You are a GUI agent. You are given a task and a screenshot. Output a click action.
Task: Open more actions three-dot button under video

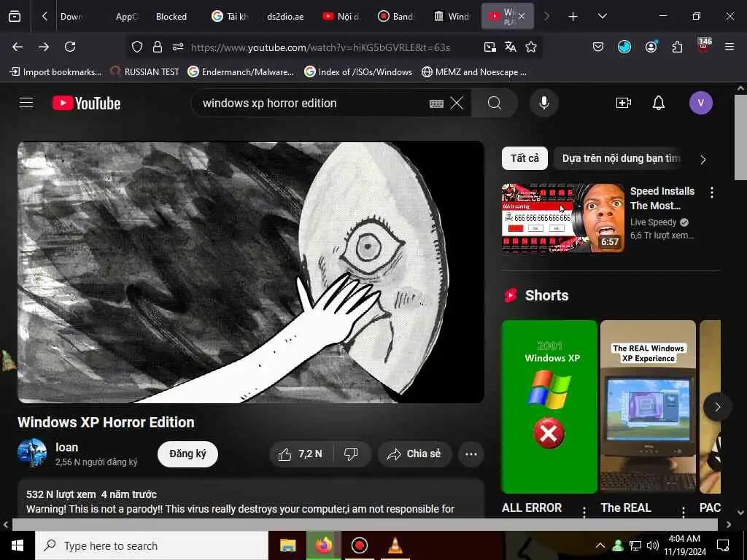[x=471, y=454]
